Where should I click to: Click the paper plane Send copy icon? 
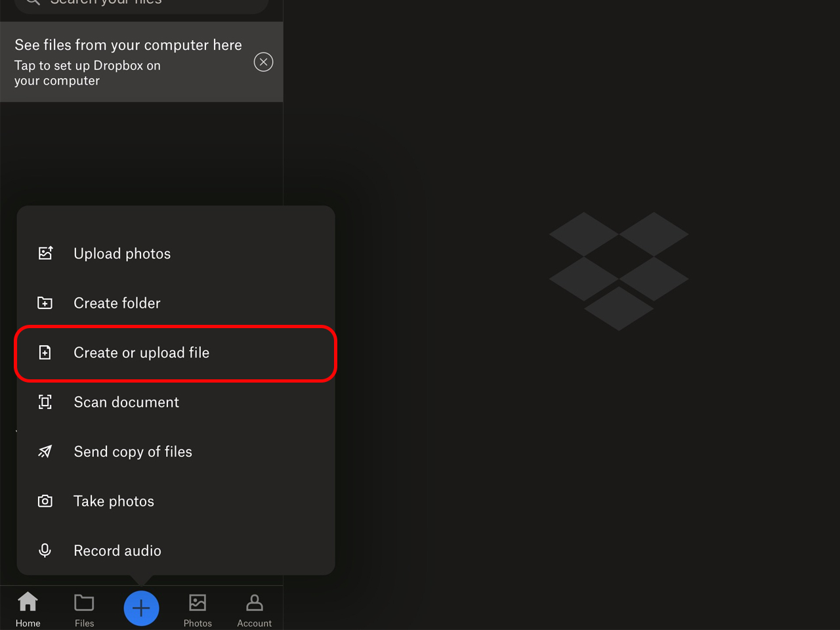tap(45, 451)
